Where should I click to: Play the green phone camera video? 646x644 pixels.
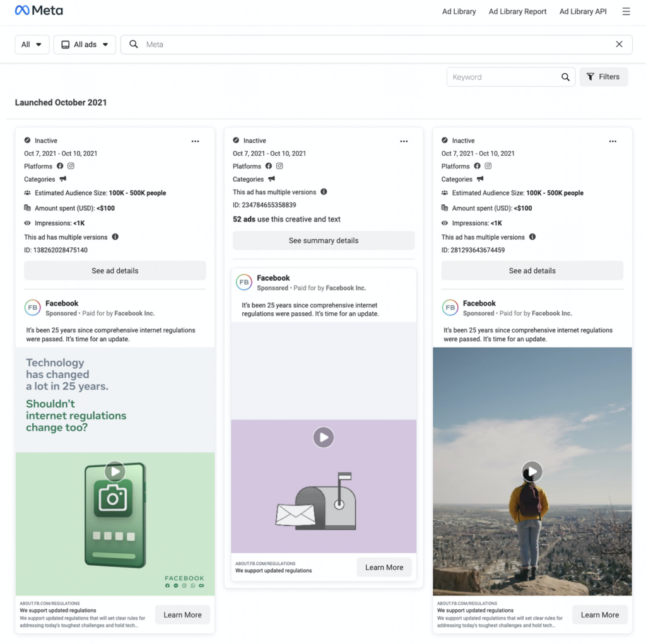[x=114, y=471]
